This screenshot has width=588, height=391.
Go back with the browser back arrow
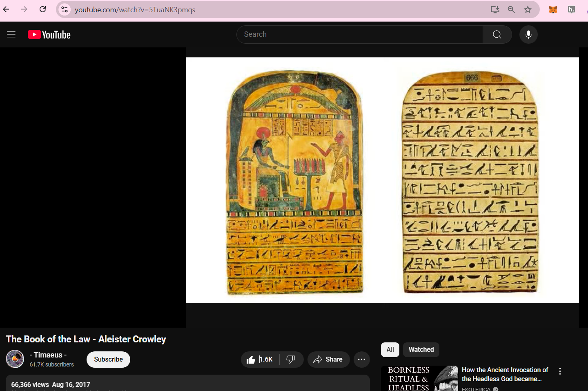pos(6,9)
